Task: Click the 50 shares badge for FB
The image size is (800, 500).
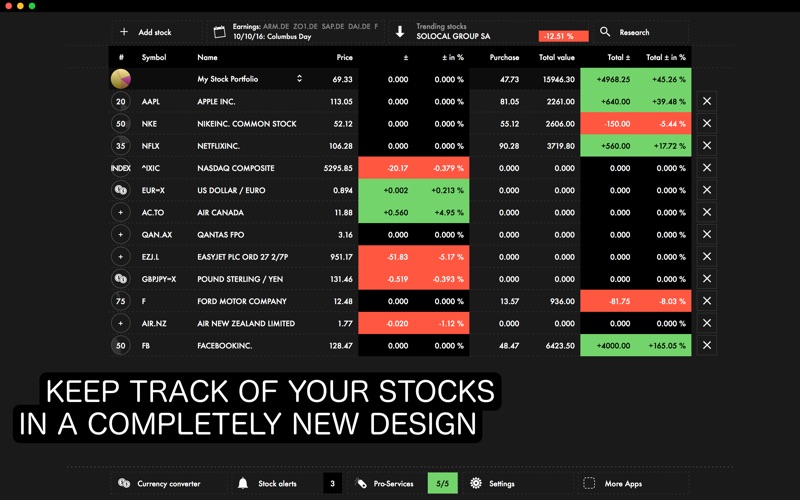Action: pos(121,345)
